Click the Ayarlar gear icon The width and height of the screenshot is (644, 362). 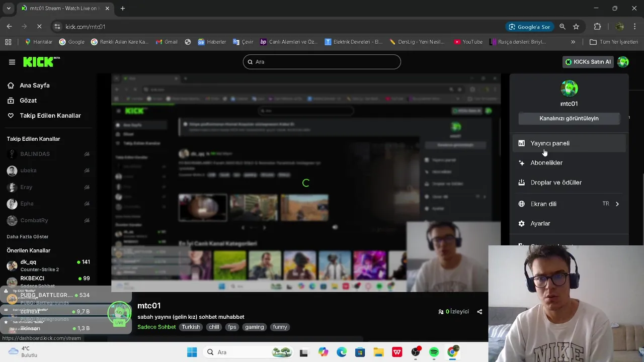tap(521, 223)
